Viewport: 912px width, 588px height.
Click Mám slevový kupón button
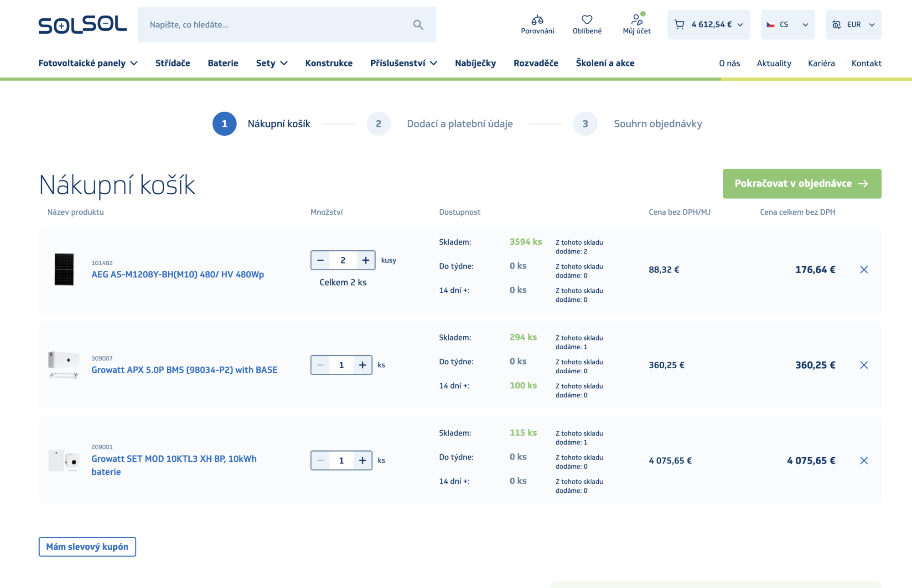point(87,547)
